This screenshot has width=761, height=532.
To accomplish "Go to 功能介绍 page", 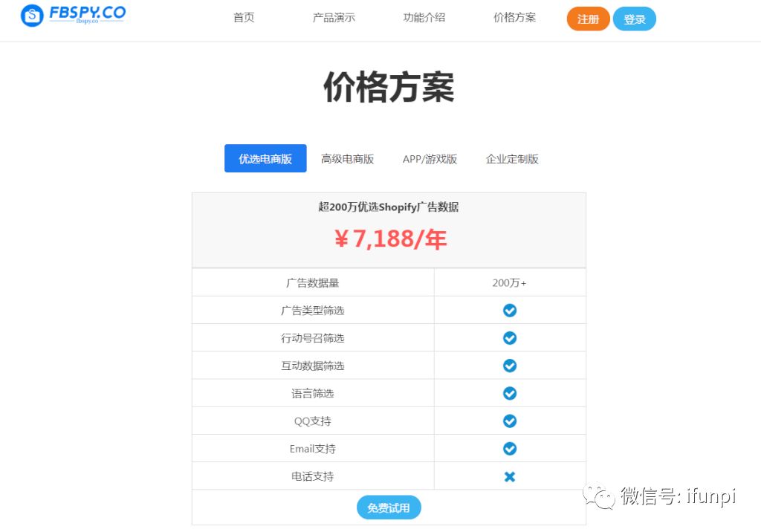I will click(x=424, y=18).
